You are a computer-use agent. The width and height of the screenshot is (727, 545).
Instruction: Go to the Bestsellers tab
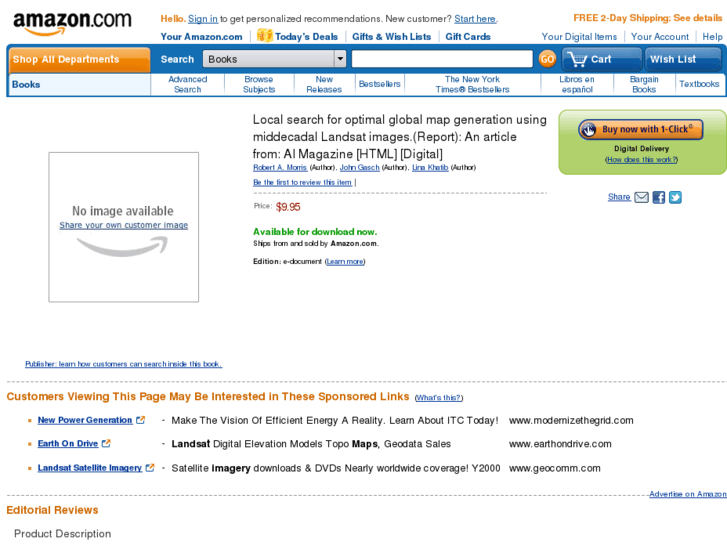tap(379, 84)
